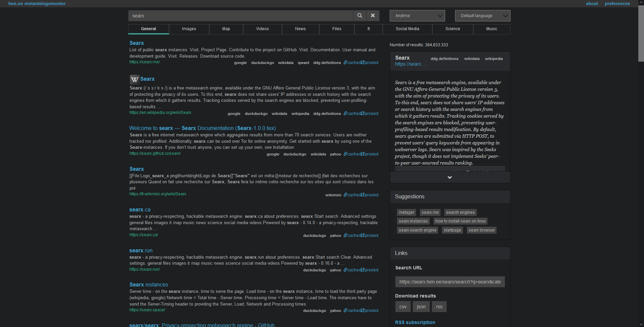The height and width of the screenshot is (327, 644).
Task: Open cached version of Searx instances result
Action: coord(354,311)
